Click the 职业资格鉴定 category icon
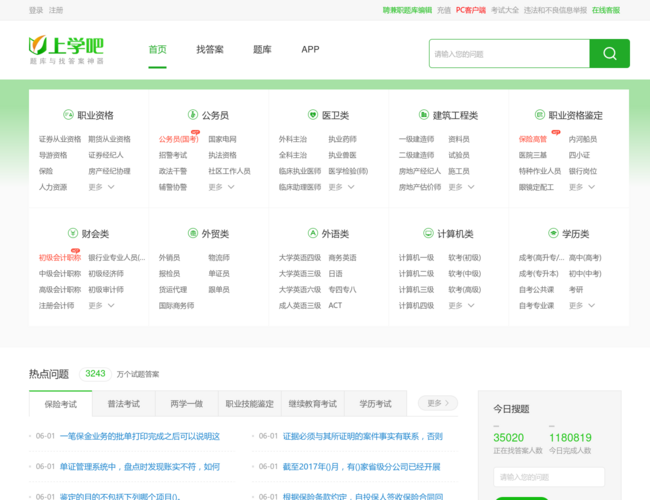650x500 pixels. click(x=539, y=115)
